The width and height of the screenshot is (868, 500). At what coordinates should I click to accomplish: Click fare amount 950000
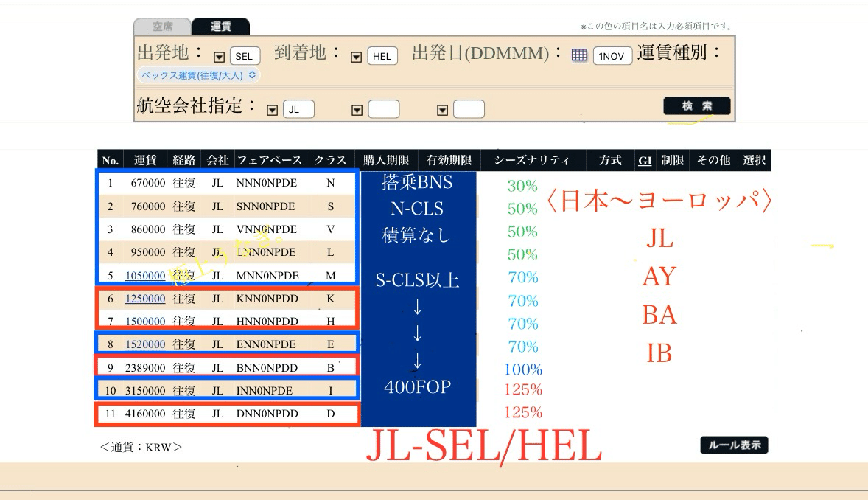(148, 252)
